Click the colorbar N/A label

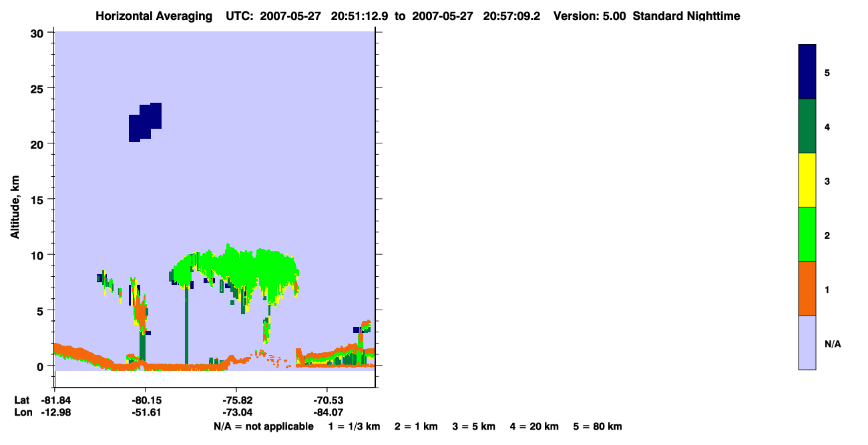833,344
